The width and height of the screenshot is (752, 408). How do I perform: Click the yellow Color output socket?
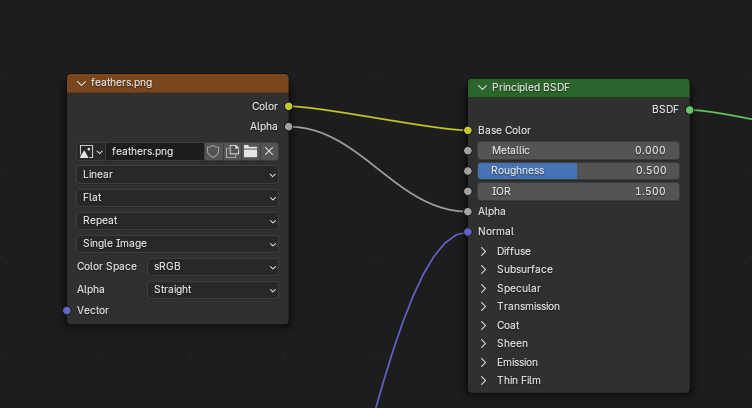click(x=288, y=105)
